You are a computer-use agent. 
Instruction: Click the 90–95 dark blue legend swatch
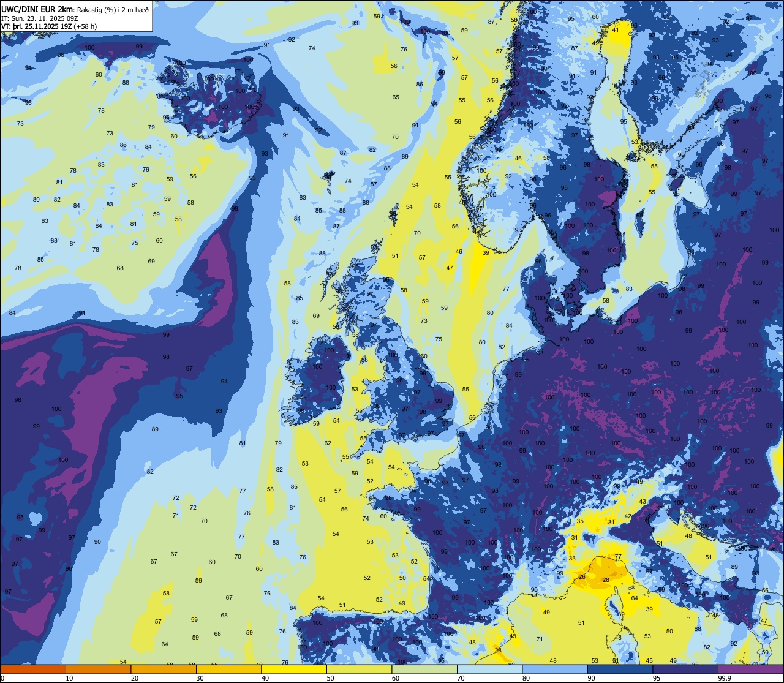(x=620, y=669)
